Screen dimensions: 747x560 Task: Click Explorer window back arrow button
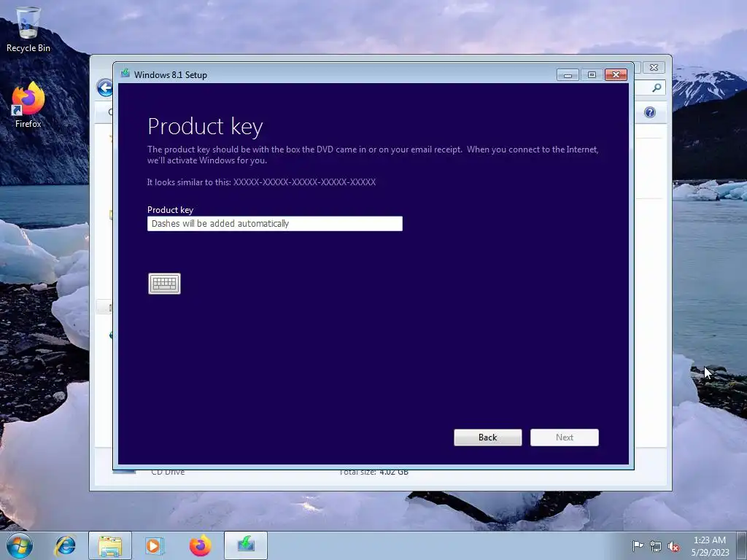(x=105, y=87)
